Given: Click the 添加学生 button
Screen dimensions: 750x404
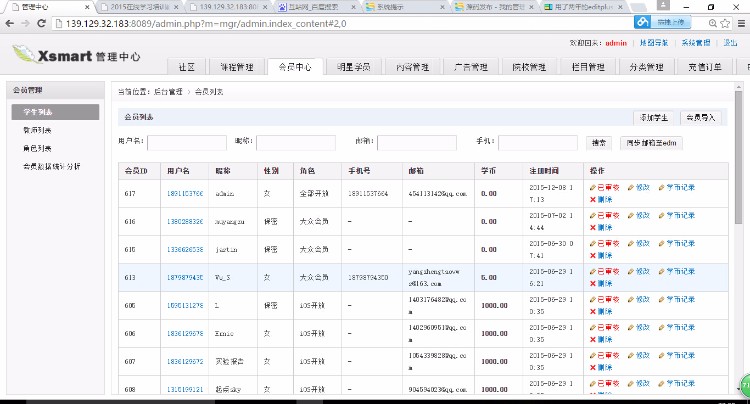Looking at the screenshot, I should click(x=653, y=118).
